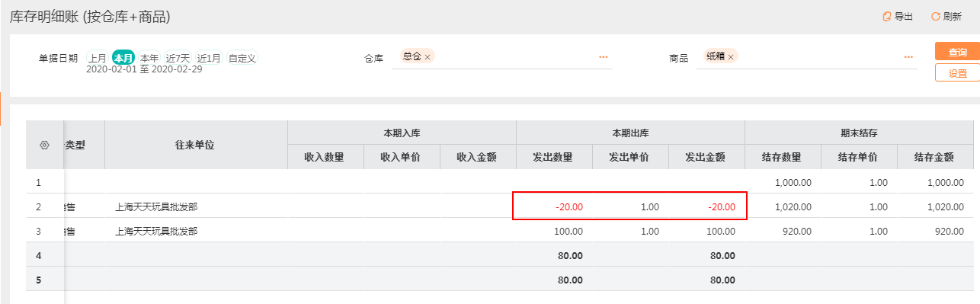980x304 pixels.
Task: Click the 商品 product input field
Action: coord(806,57)
